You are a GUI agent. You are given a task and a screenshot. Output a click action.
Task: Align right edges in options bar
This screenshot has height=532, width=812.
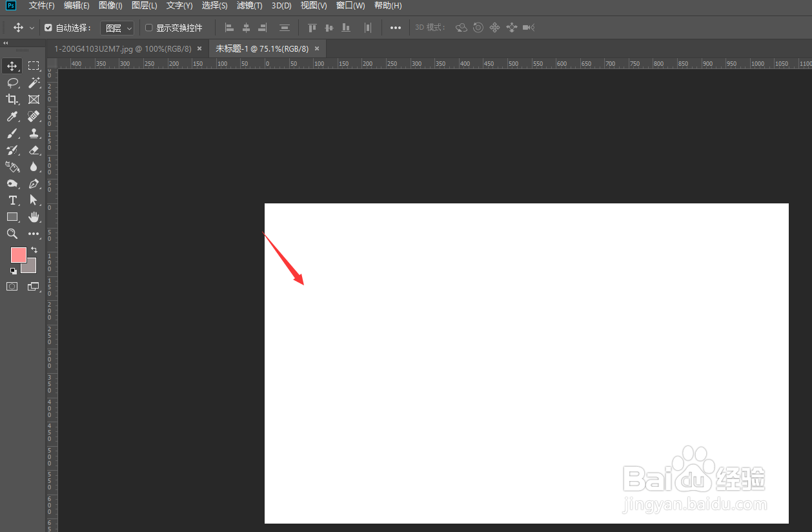262,28
